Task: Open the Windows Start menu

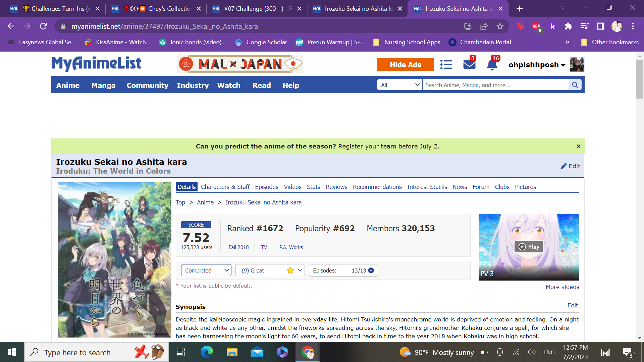Action: point(12,352)
